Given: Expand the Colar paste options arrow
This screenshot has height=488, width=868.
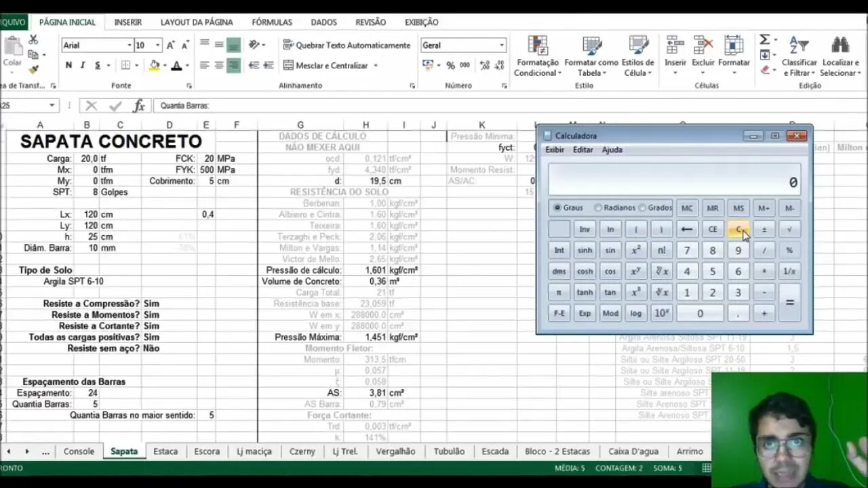Looking at the screenshot, I should (x=12, y=73).
